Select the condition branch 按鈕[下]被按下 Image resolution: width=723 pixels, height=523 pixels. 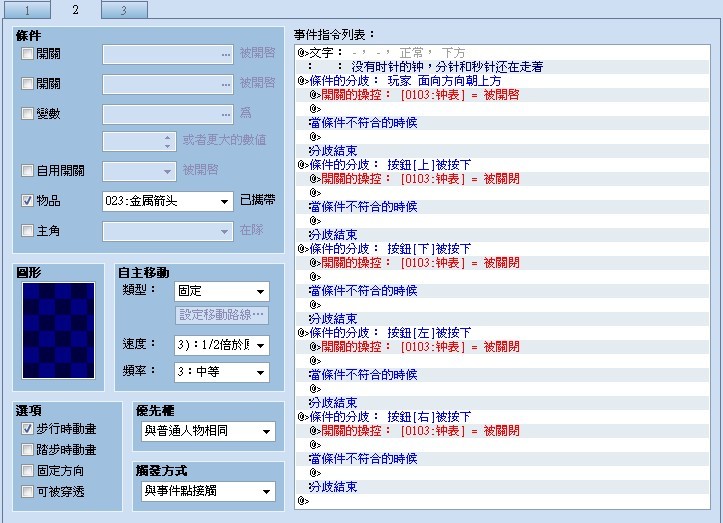coord(503,249)
